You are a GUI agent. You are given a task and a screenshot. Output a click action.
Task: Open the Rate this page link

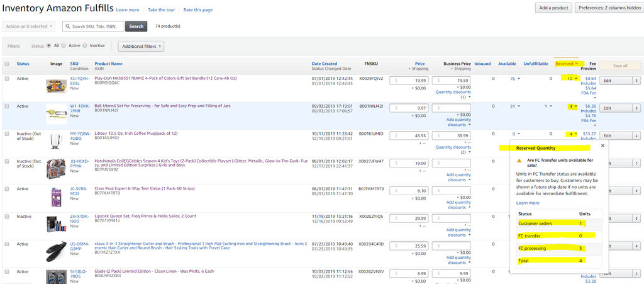[x=198, y=10]
